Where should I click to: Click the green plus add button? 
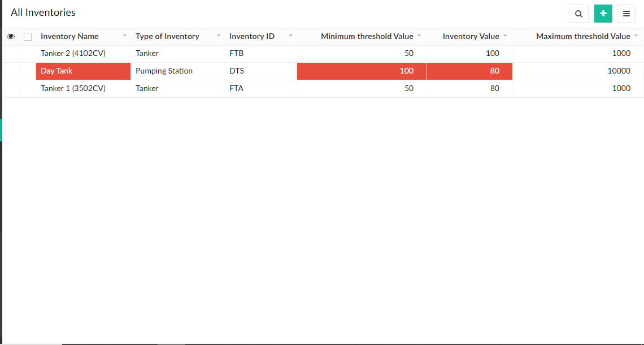point(603,14)
